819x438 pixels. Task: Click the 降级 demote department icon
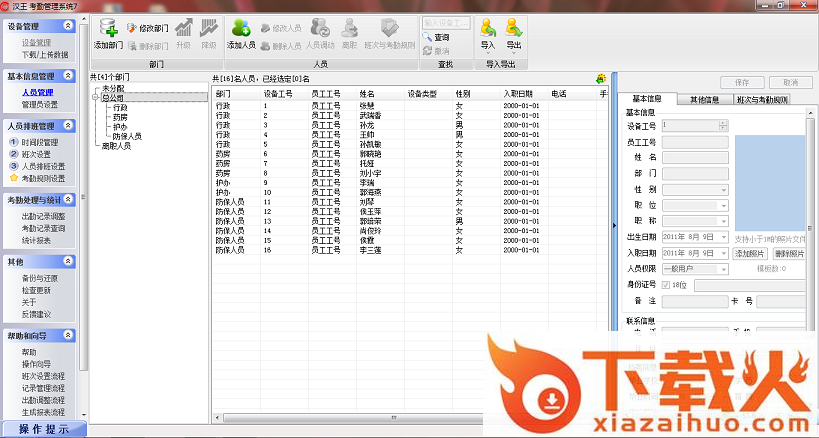point(208,28)
